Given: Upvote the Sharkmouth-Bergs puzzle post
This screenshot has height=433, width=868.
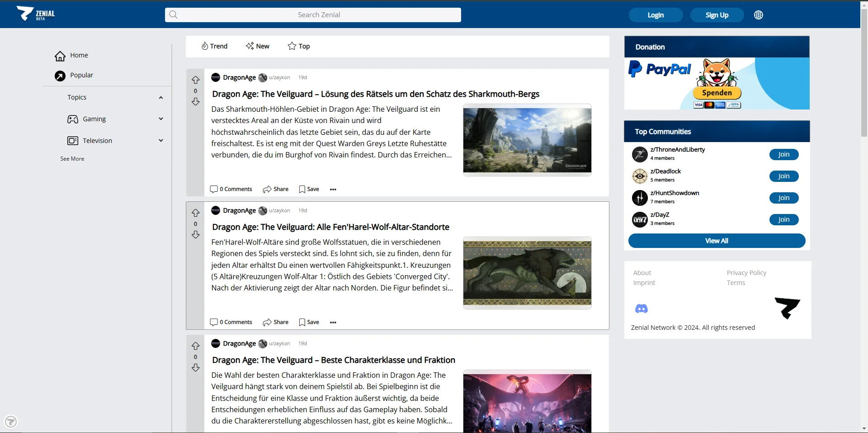Looking at the screenshot, I should click(x=195, y=80).
